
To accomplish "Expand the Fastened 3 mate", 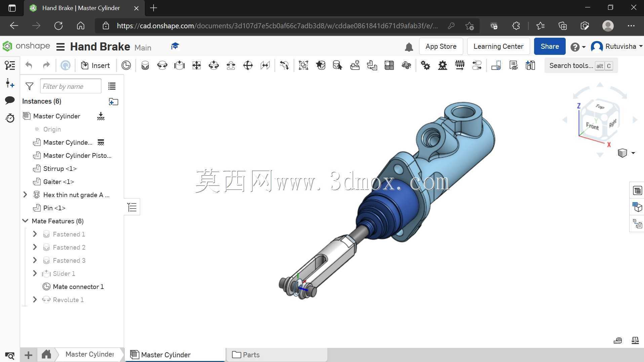I will (x=35, y=260).
